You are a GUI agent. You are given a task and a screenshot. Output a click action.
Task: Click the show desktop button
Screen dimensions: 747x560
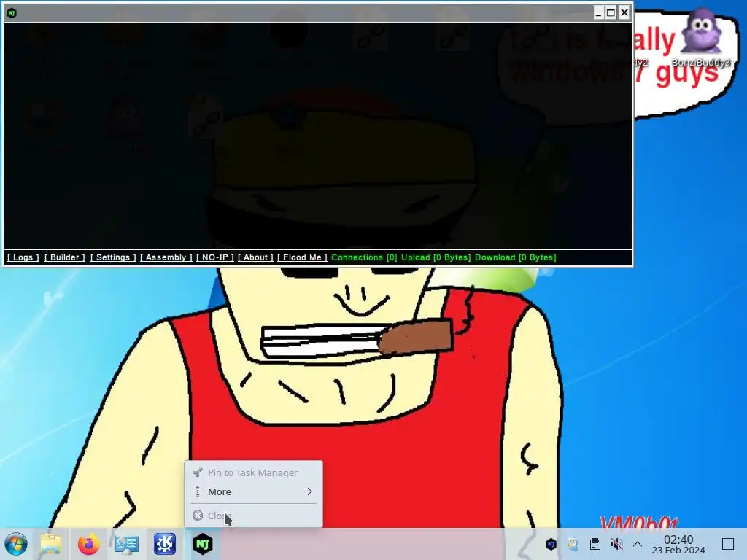pyautogui.click(x=728, y=544)
